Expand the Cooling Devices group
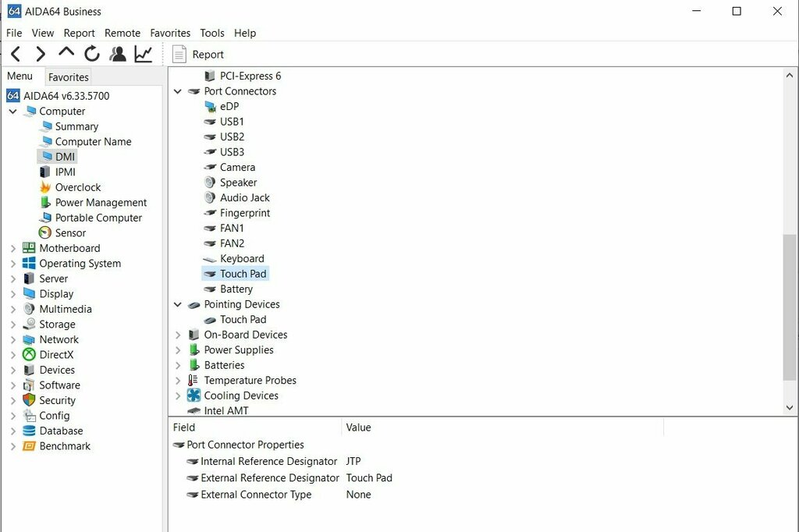 coord(178,395)
